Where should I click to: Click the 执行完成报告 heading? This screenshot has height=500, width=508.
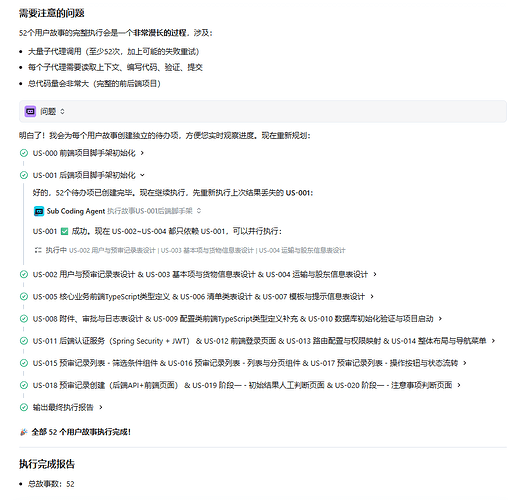47,464
